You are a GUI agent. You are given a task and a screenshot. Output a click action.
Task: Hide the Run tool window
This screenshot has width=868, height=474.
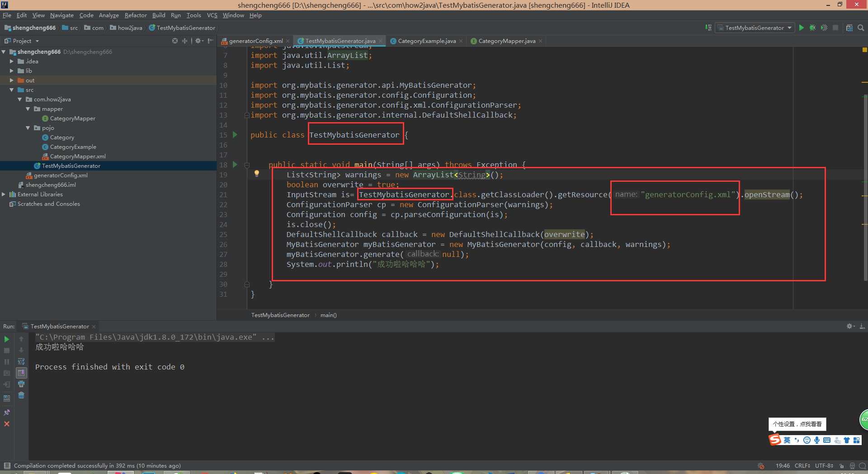(862, 326)
